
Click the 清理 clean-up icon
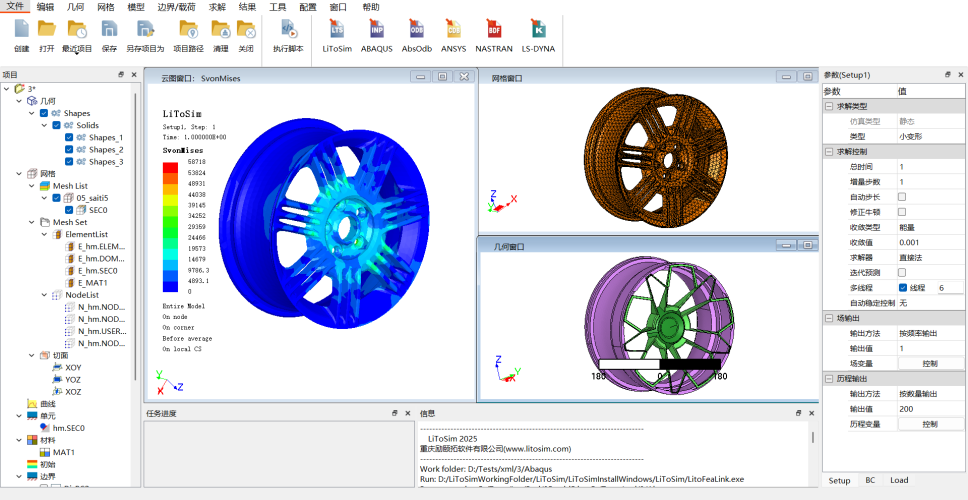pos(220,29)
